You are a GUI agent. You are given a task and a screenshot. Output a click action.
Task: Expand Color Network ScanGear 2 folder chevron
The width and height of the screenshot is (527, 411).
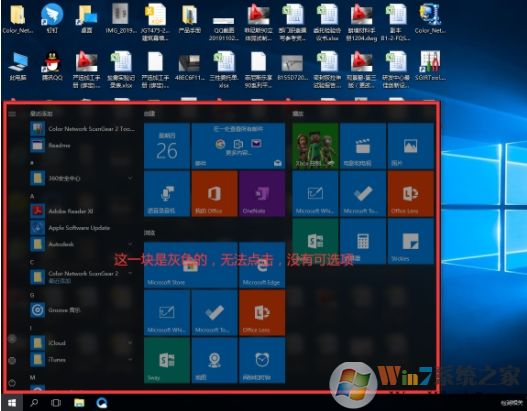tap(130, 274)
